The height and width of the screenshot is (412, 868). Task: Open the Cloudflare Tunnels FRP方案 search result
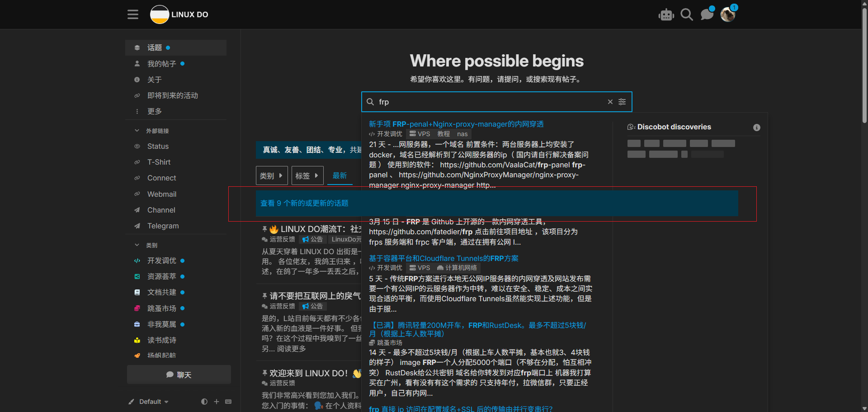443,258
